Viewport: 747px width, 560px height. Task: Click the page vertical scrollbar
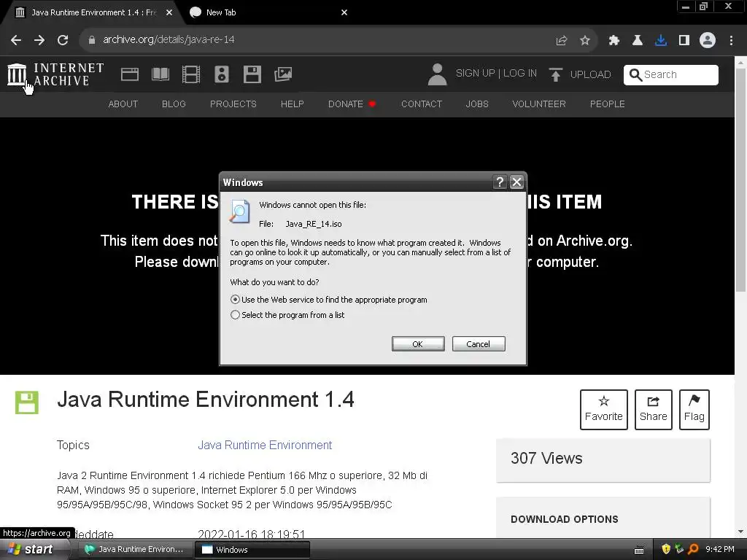(741, 181)
